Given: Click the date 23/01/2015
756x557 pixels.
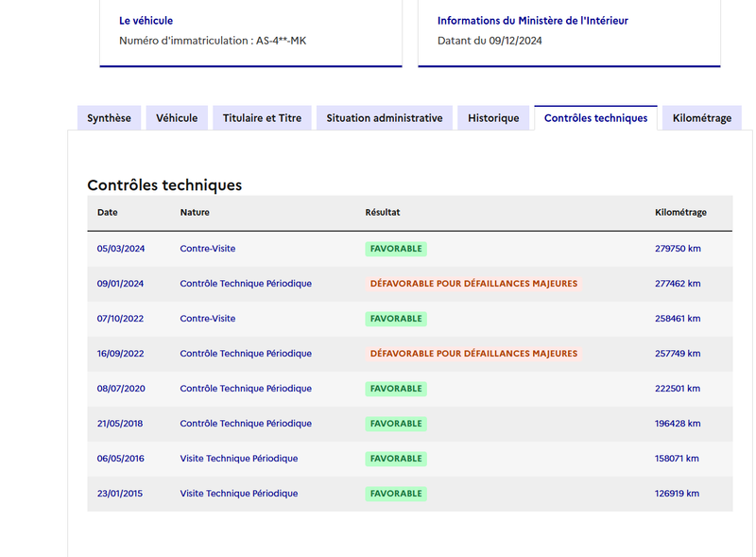Looking at the screenshot, I should 120,494.
